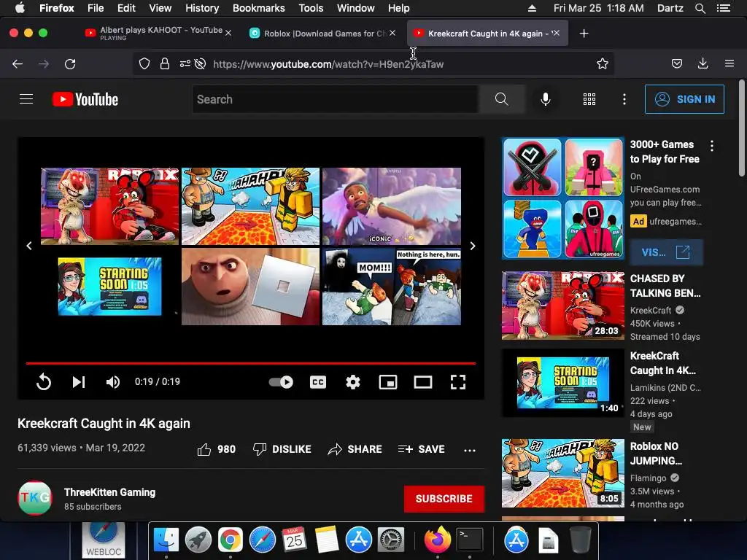Go to YouTube home via logo
Image resolution: width=747 pixels, height=560 pixels.
[85, 99]
